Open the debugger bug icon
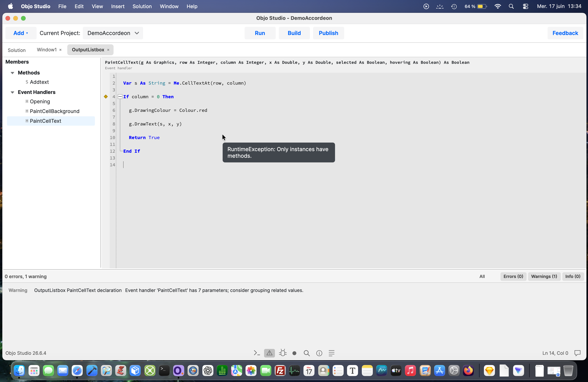The image size is (588, 382). tap(283, 353)
